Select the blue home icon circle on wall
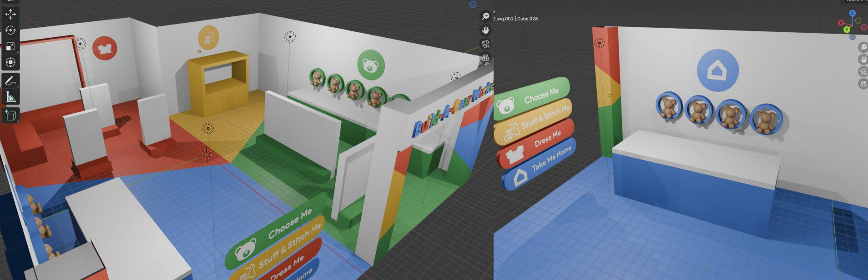The image size is (868, 280). [x=717, y=70]
